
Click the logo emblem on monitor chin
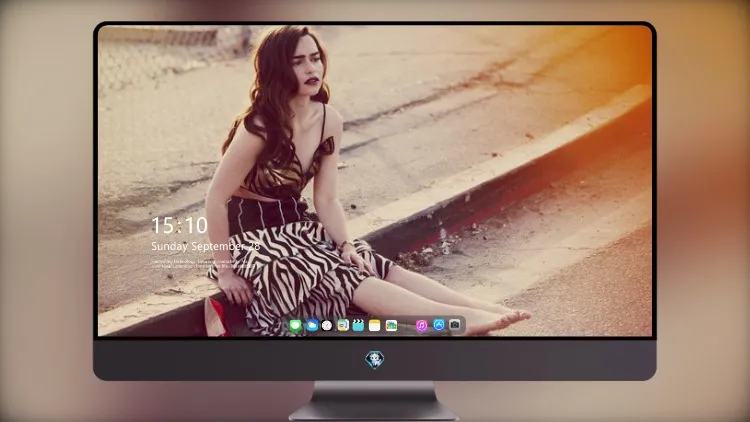click(375, 360)
